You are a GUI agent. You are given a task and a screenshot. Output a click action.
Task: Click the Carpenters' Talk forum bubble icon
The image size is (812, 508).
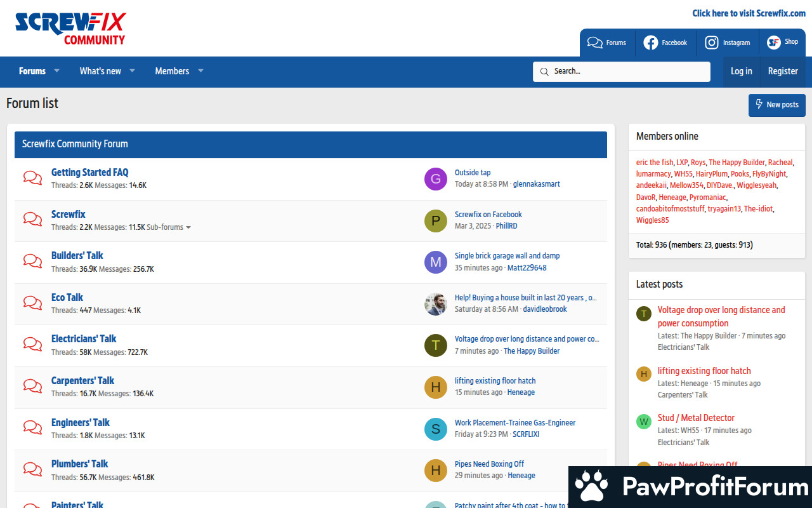(x=33, y=386)
